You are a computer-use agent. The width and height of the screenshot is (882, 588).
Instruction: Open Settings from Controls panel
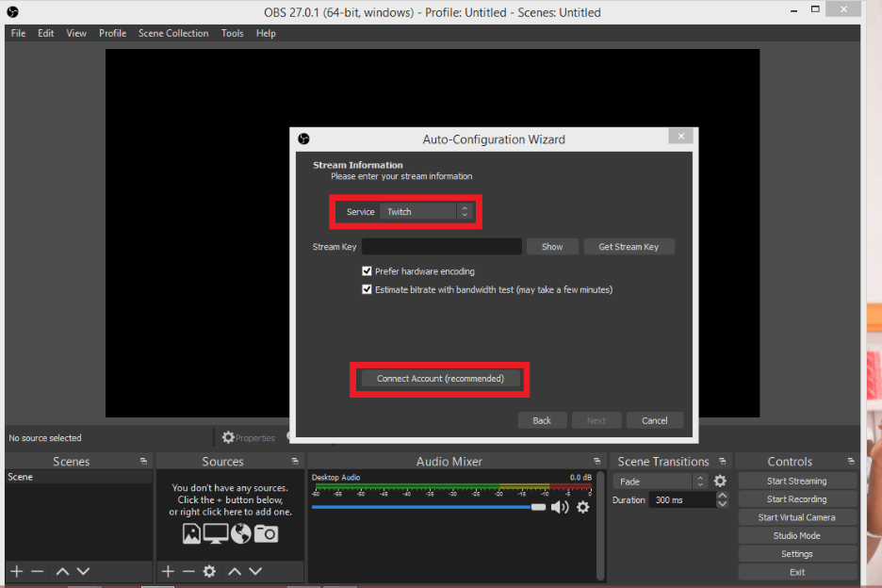[x=797, y=554]
